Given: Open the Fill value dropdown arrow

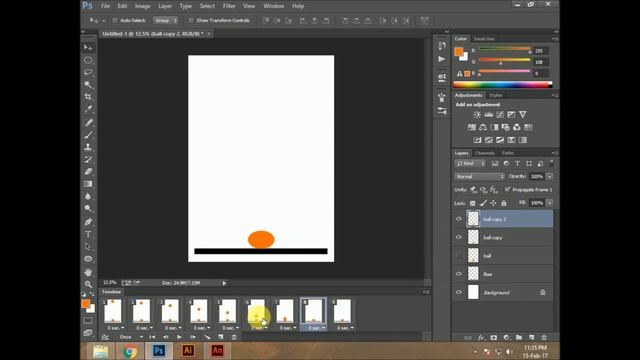Looking at the screenshot, I should point(550,203).
